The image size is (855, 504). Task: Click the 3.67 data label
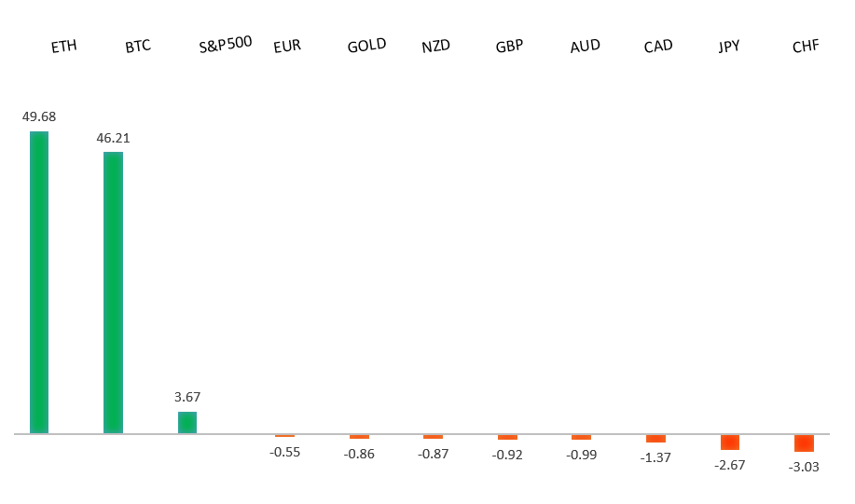[x=187, y=397]
